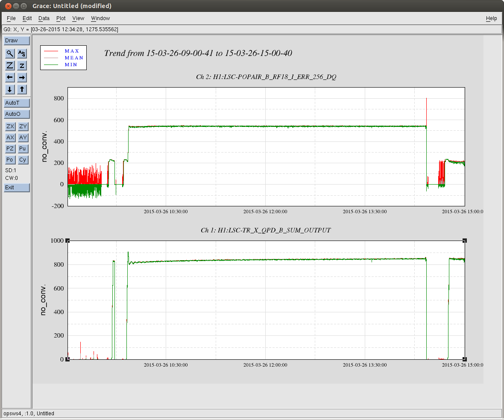The width and height of the screenshot is (504, 420).
Task: Click the AutoO button
Action: 17,114
